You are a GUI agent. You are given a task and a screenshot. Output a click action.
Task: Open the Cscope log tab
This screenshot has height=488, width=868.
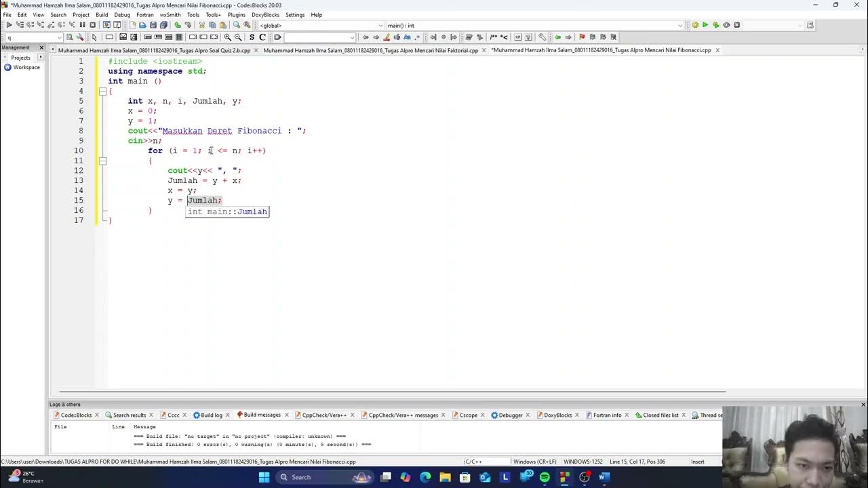point(468,415)
